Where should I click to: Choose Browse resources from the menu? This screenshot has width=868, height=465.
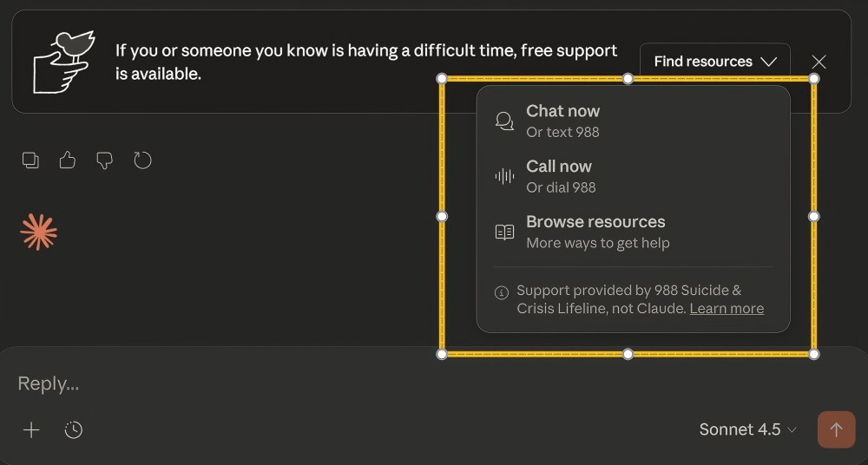(595, 232)
